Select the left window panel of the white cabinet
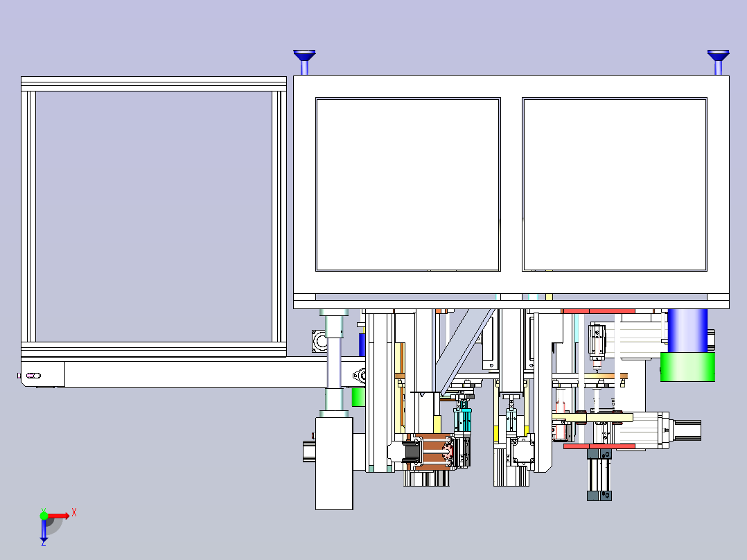 point(407,184)
